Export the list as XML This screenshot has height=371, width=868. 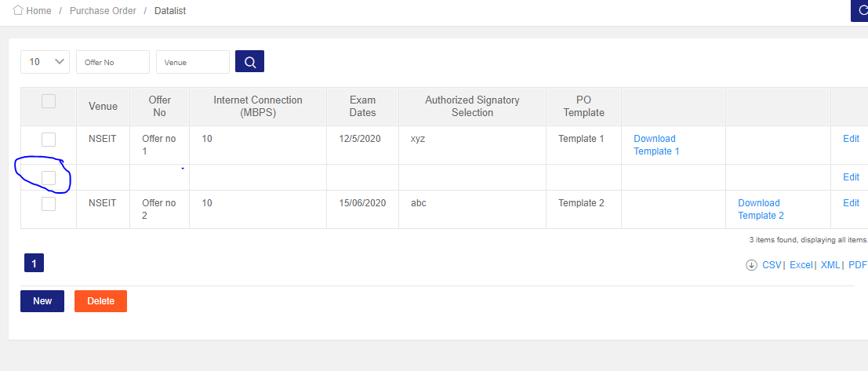click(x=830, y=265)
